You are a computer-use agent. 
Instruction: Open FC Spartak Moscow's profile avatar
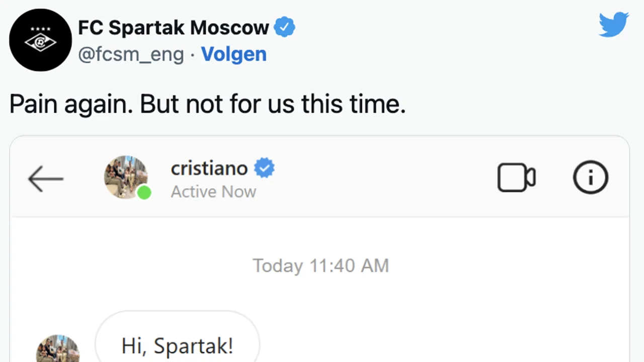pyautogui.click(x=40, y=40)
